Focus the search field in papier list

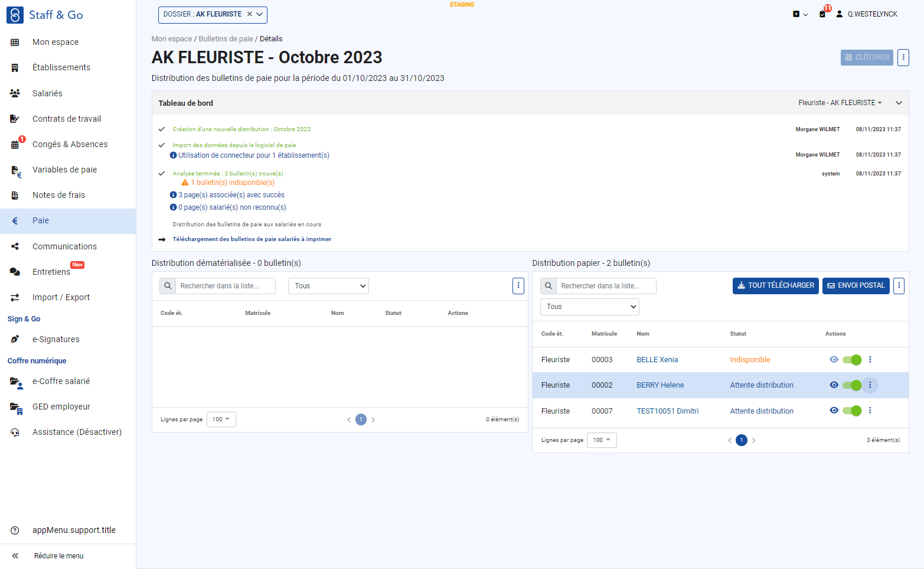[606, 286]
